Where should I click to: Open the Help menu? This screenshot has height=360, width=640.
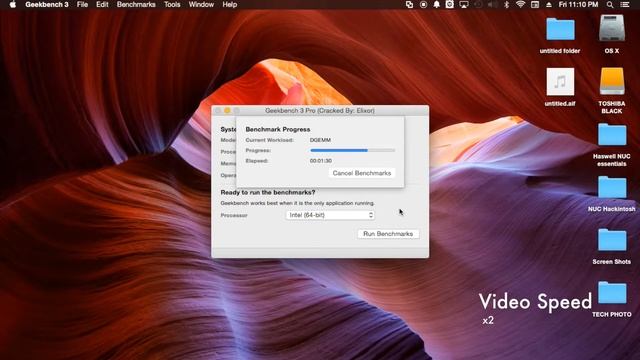point(229,4)
